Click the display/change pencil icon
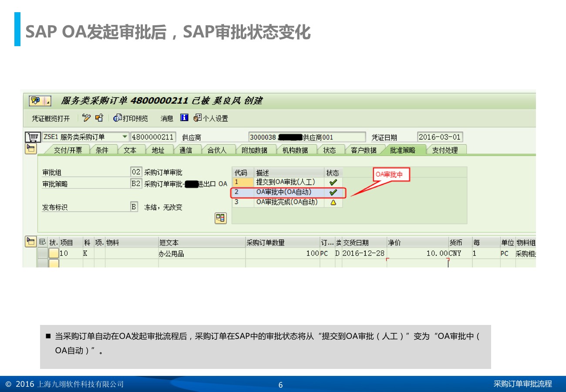This screenshot has width=566, height=392. click(86, 118)
